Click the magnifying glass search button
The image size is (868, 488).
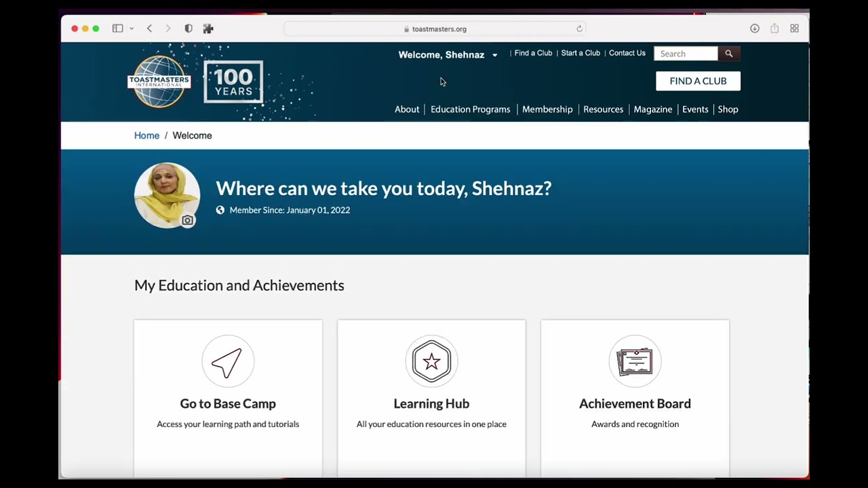(729, 54)
